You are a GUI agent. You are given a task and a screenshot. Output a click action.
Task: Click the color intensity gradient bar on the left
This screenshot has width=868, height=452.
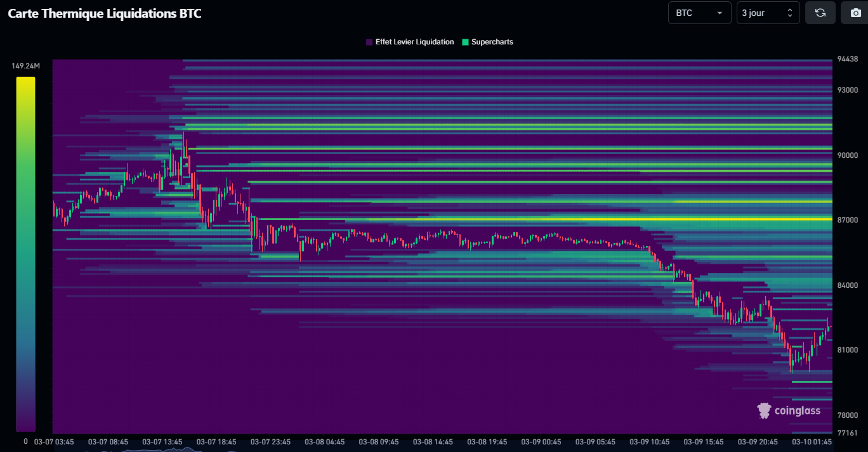(25, 254)
